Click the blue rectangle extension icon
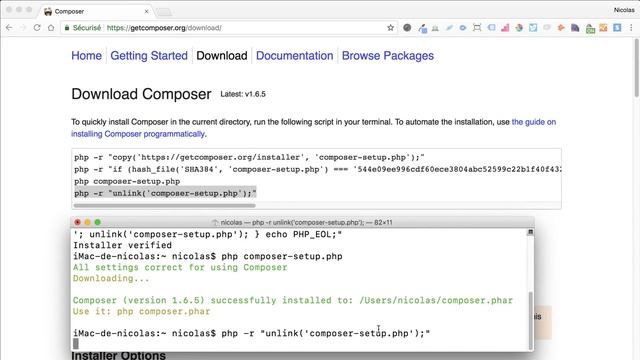The height and width of the screenshot is (360, 640). (x=491, y=28)
